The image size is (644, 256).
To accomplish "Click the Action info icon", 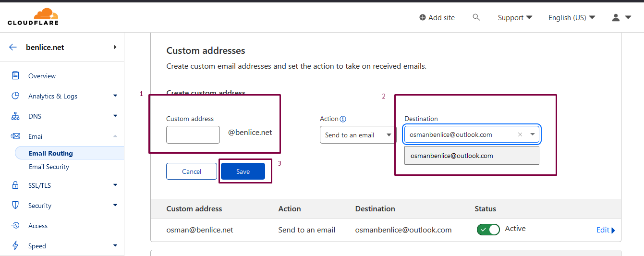I will click(343, 119).
